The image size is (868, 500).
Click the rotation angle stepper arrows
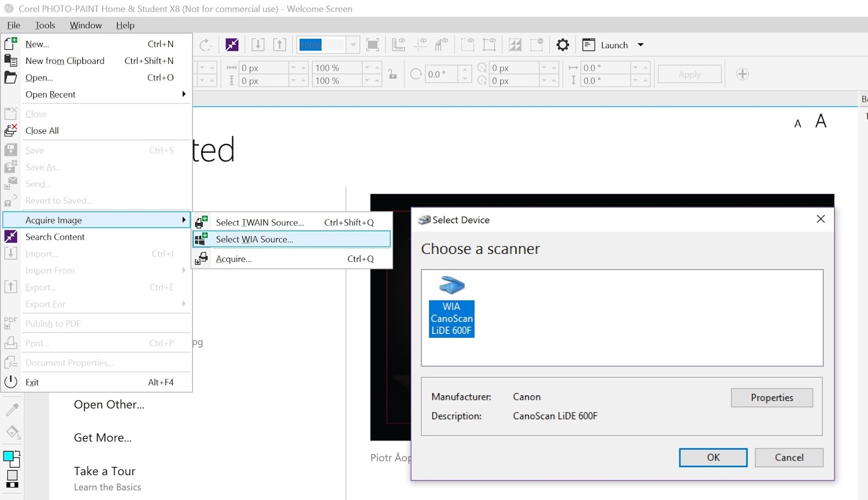point(465,74)
